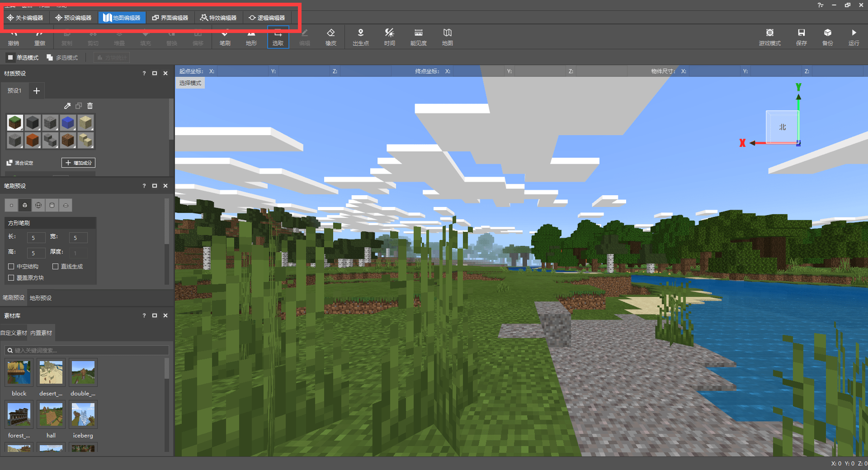Select the sand block material

click(x=85, y=122)
